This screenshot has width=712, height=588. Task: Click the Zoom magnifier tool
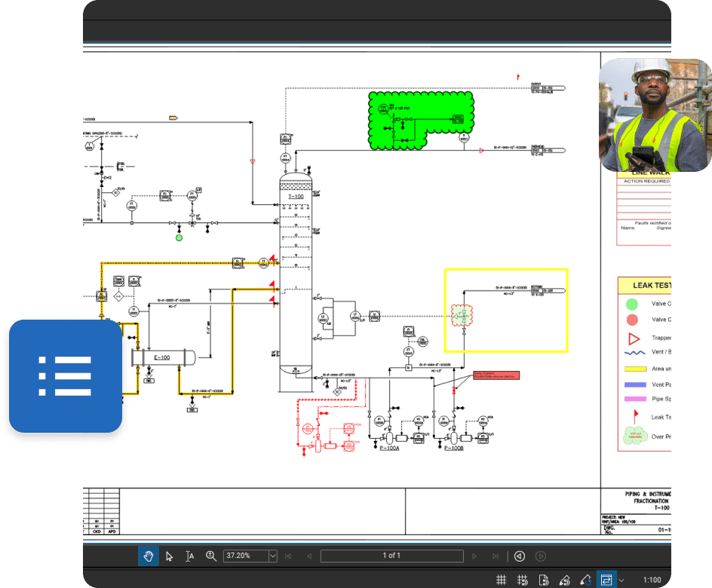pos(210,556)
